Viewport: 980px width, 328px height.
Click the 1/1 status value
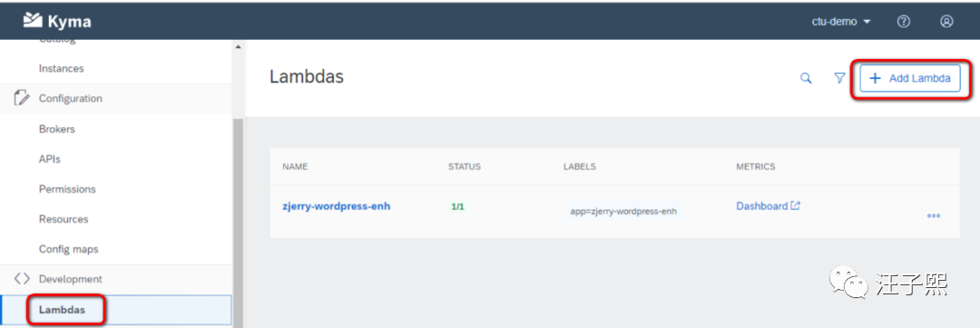click(457, 206)
